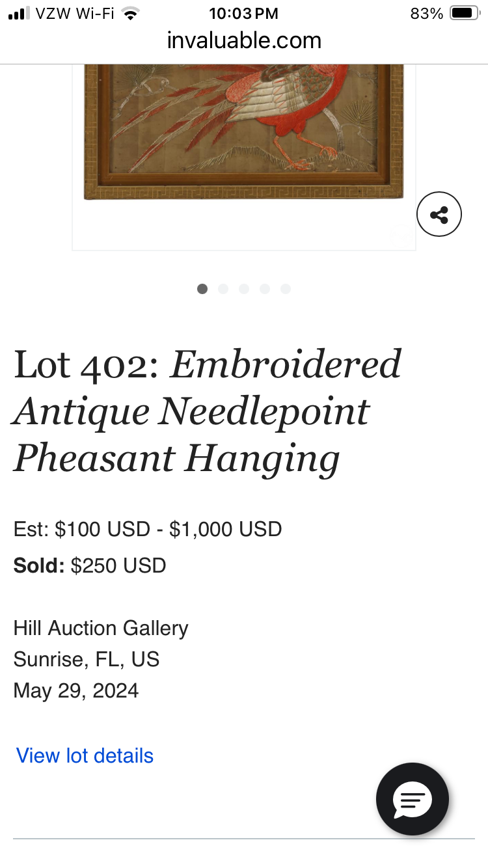Tap the Sold $250 USD price
This screenshot has width=488, height=868.
tap(90, 565)
